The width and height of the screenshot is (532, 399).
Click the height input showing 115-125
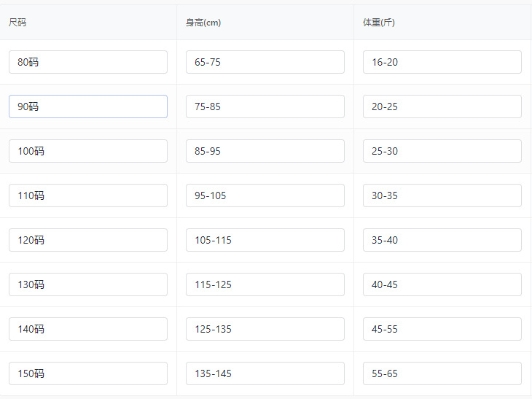265,284
